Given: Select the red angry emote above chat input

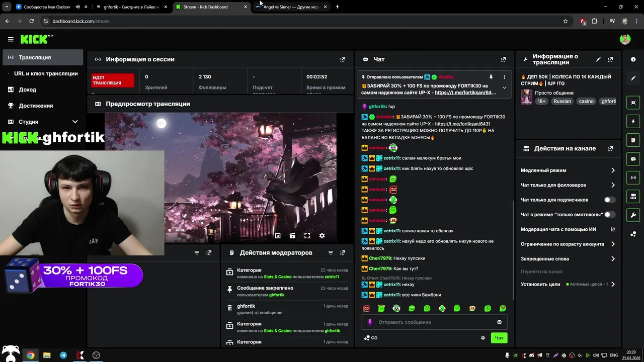Looking at the screenshot, I should (x=366, y=308).
